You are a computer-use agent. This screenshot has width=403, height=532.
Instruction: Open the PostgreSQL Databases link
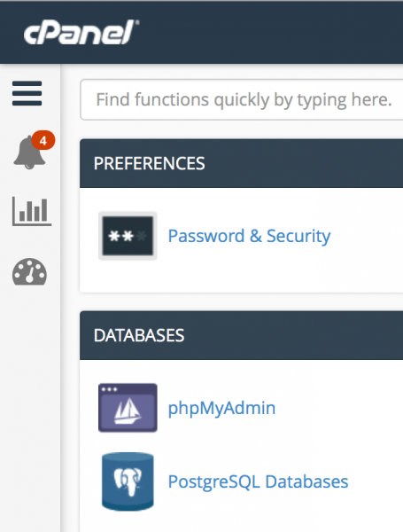coord(259,481)
